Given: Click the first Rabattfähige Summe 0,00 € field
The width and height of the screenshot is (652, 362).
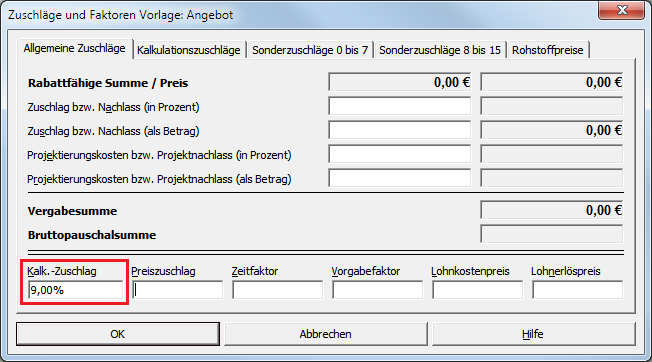Looking at the screenshot, I should (400, 82).
